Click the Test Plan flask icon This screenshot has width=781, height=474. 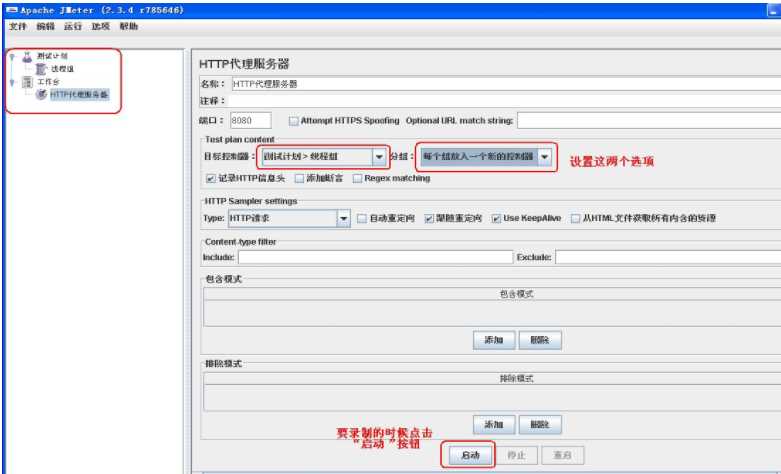[x=27, y=57]
